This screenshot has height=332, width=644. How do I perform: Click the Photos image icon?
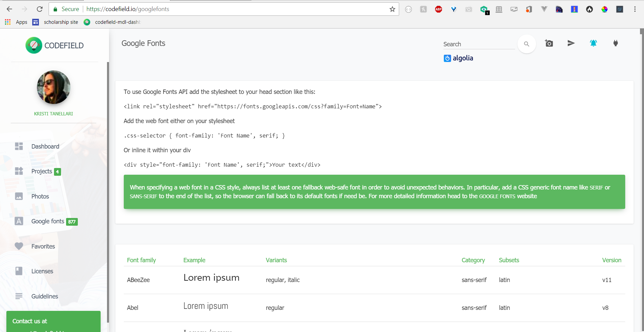coord(19,196)
